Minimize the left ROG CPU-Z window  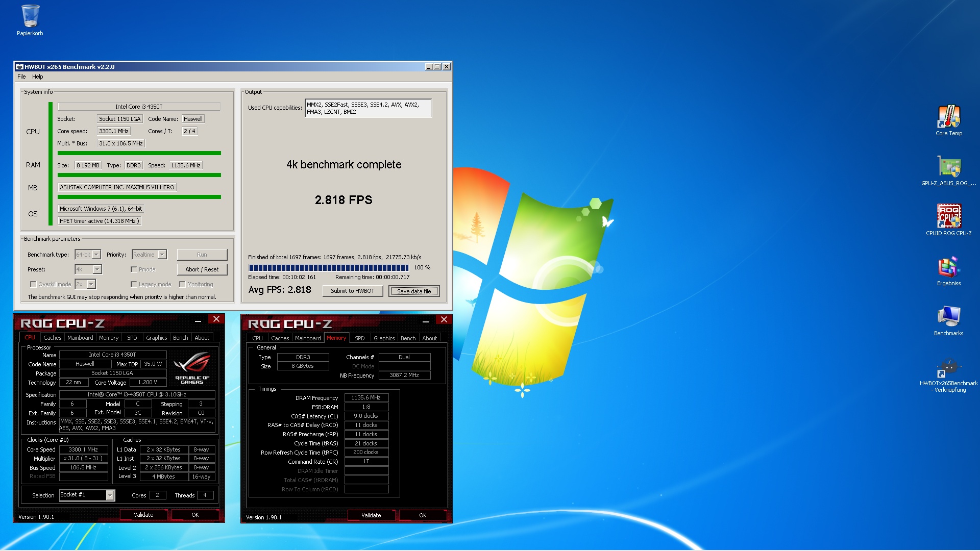198,320
